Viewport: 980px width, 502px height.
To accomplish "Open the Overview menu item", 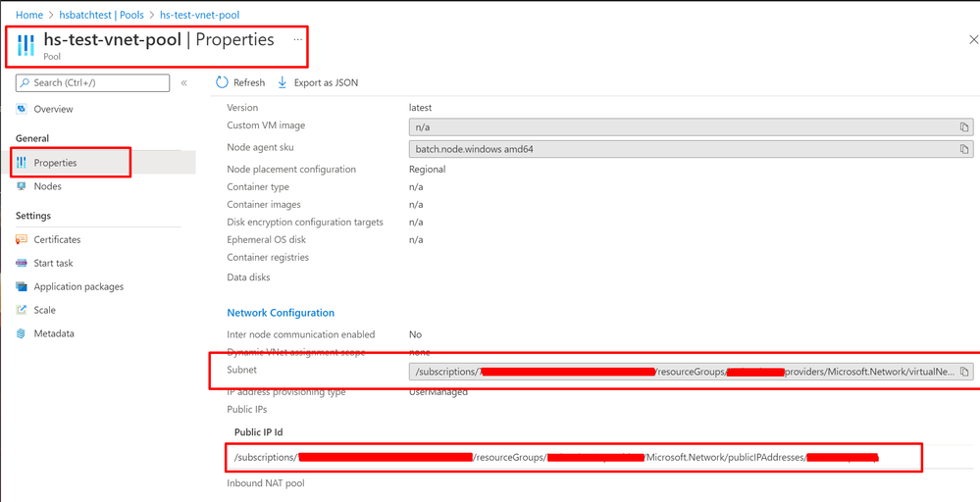I will (53, 109).
